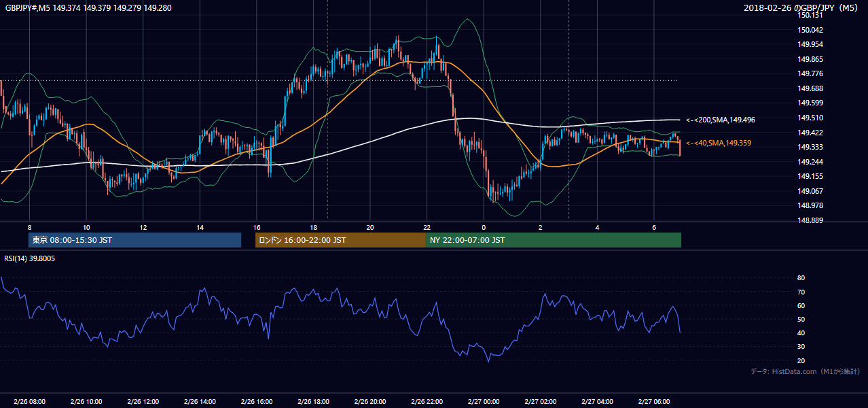
Task: Click hour tick '6' under the price chart
Action: [x=653, y=227]
